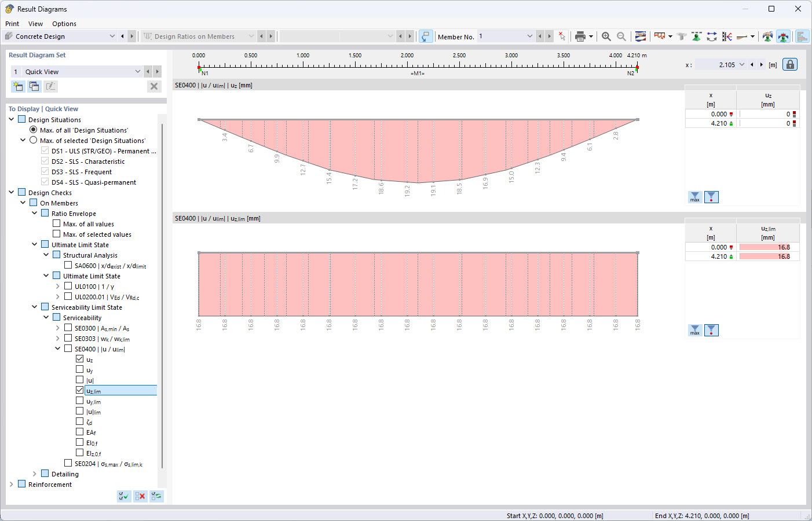This screenshot has height=521, width=812.
Task: Expand the SE0300 tree node
Action: (x=58, y=328)
